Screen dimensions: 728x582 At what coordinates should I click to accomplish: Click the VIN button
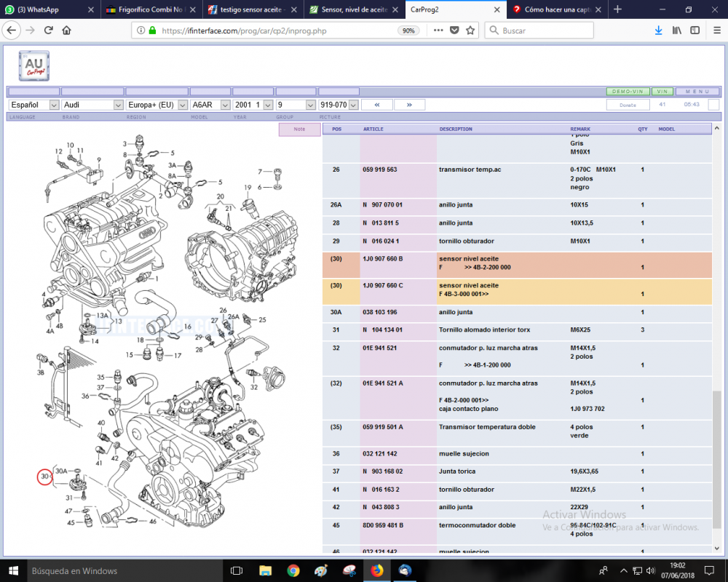[662, 92]
